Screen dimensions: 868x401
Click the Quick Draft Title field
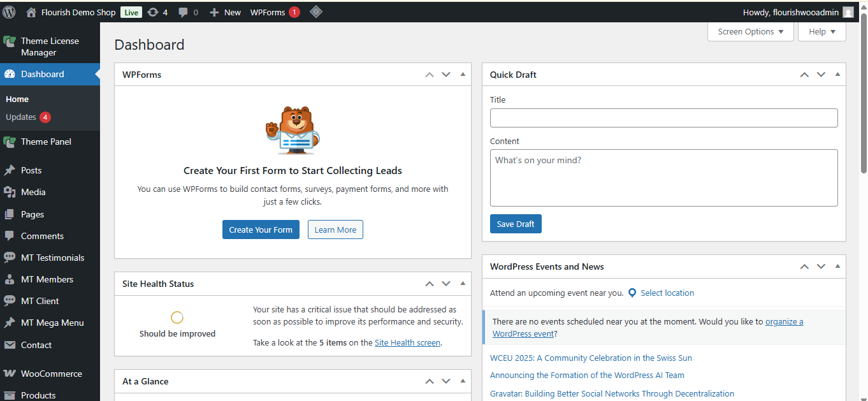[663, 118]
